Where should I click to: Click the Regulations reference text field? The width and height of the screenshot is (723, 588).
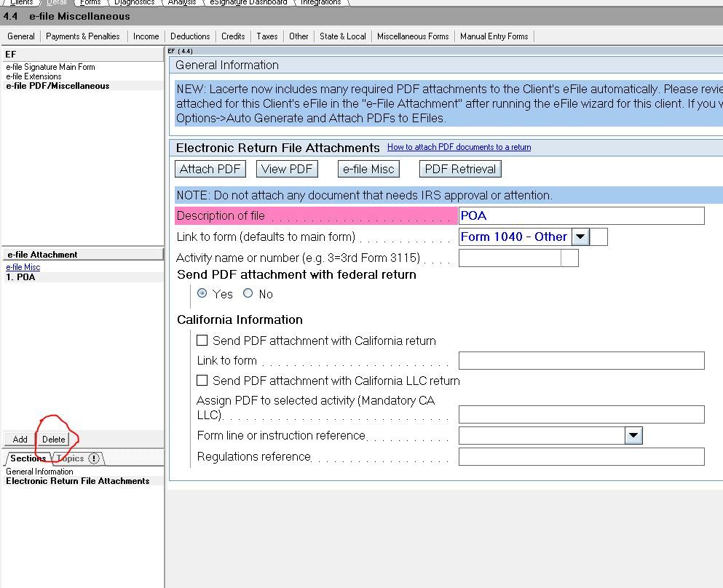click(581, 456)
